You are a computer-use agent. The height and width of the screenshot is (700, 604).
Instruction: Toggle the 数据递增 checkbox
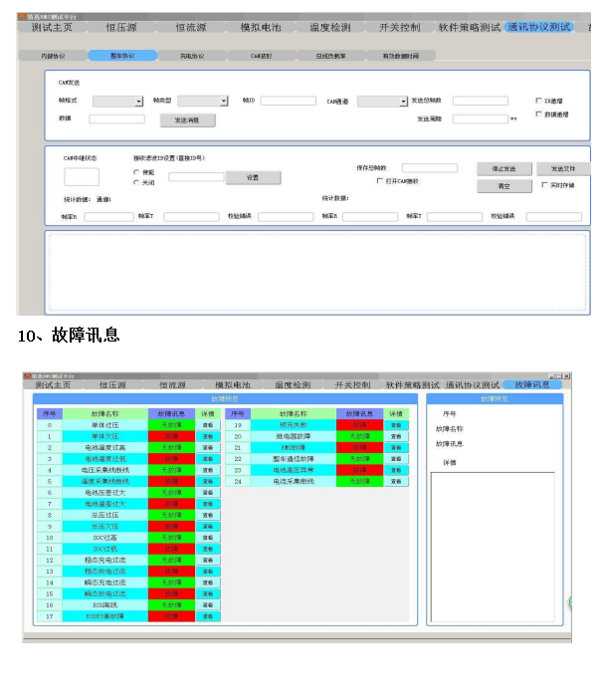click(539, 115)
